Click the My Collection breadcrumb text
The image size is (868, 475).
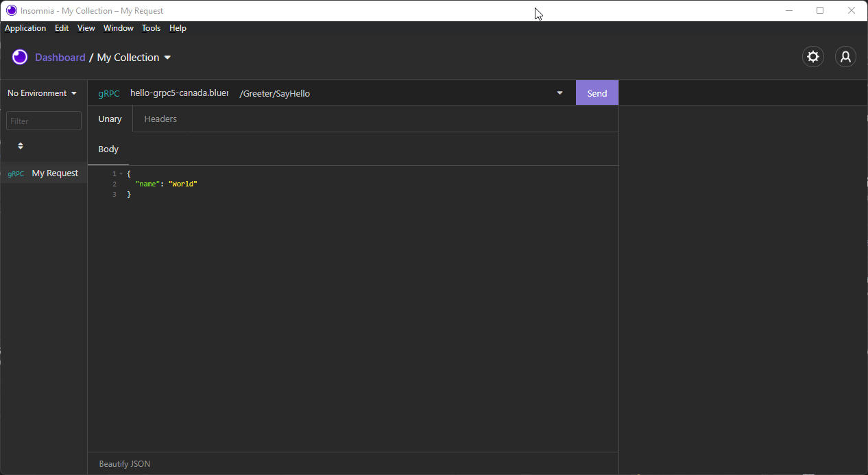tap(128, 58)
